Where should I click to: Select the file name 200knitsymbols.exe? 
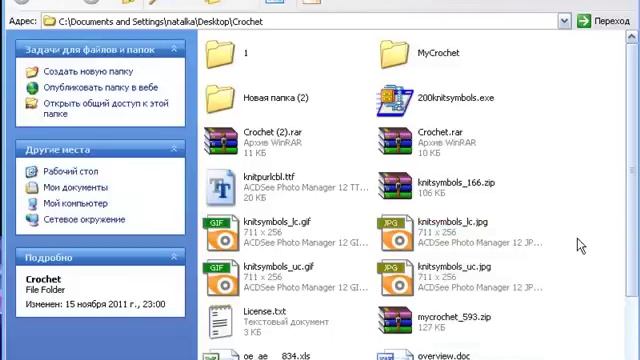coord(456,98)
